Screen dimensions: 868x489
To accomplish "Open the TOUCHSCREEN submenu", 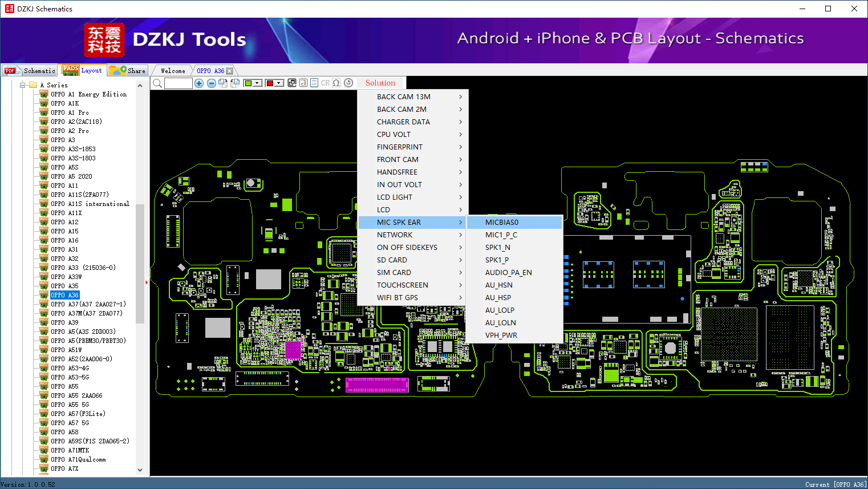I will [x=413, y=285].
